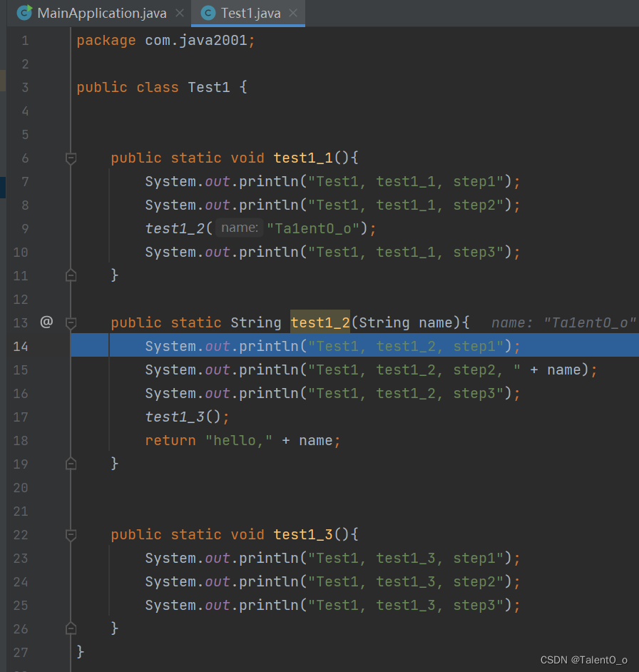
Task: Click the return keyword on line 18
Action: point(170,441)
